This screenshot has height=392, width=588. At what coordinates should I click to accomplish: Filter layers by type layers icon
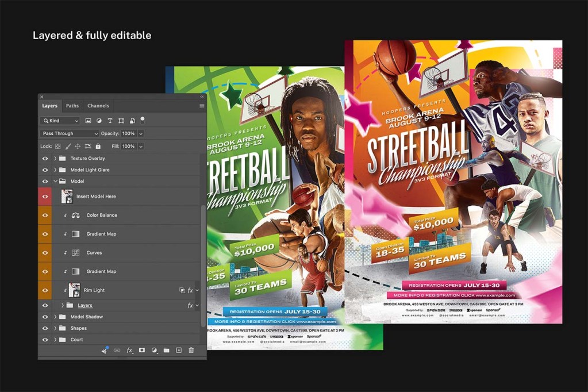pos(110,121)
